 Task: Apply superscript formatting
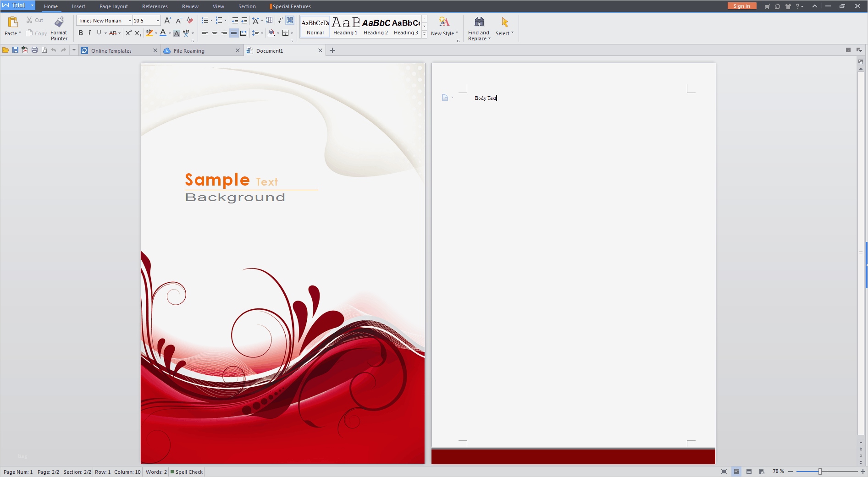[128, 33]
